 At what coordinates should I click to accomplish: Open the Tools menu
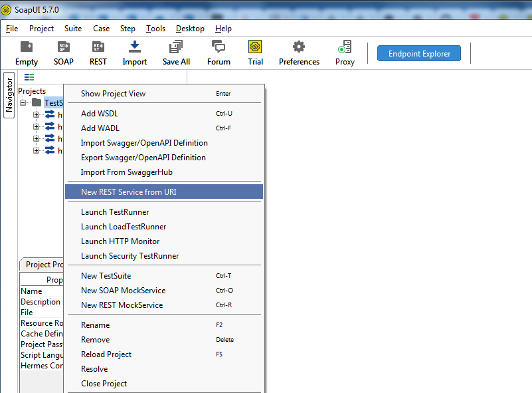155,29
